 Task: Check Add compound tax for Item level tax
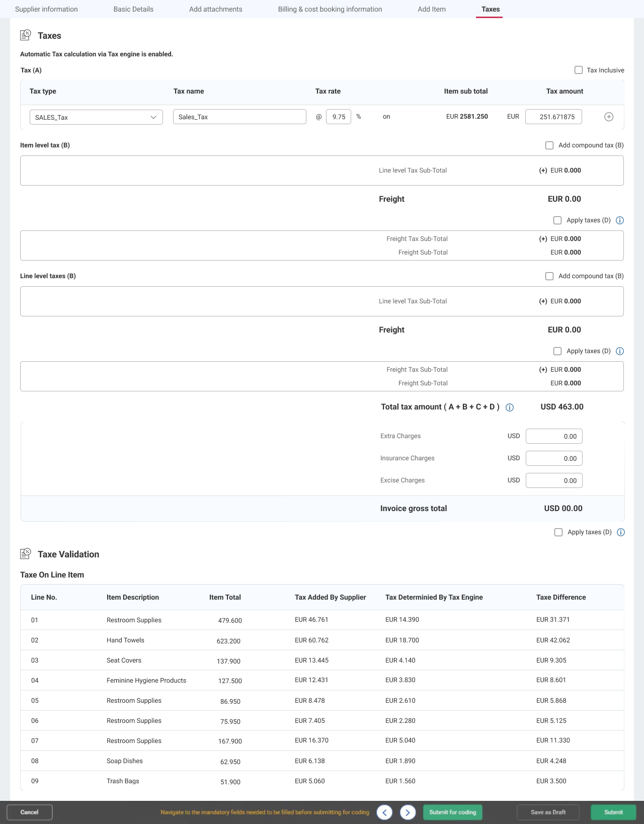(x=549, y=145)
